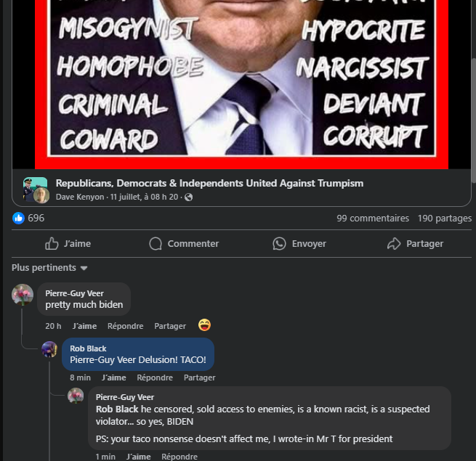Open the Dave Kenyon author link
This screenshot has height=461, width=476.
(80, 197)
